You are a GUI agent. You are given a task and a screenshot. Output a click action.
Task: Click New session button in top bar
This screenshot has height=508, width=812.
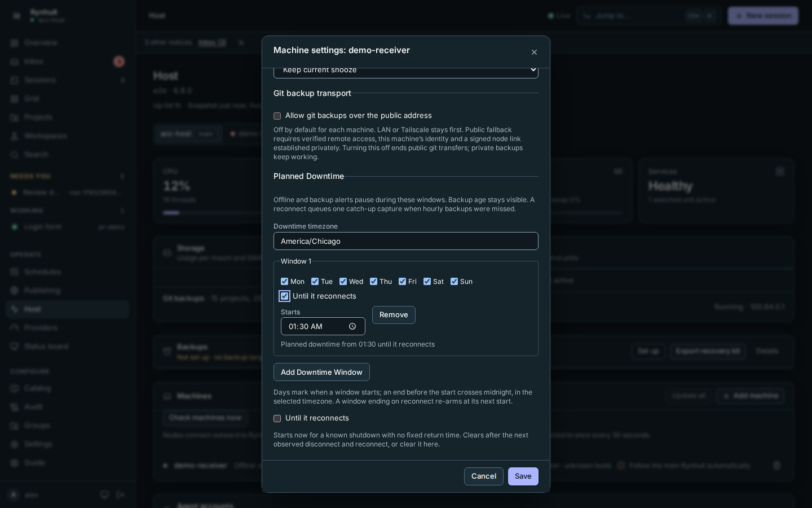coord(763,16)
